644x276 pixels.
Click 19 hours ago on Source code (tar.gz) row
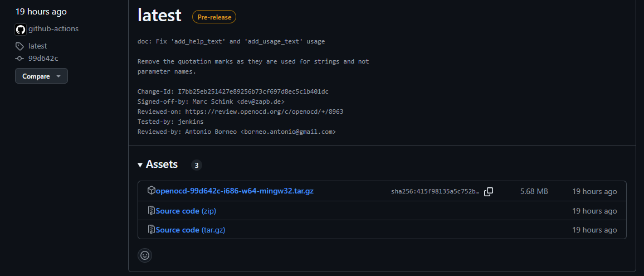(x=594, y=230)
